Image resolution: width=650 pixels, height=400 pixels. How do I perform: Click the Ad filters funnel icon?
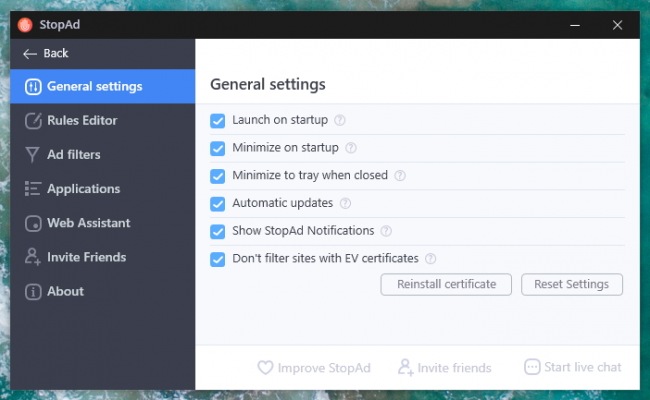tap(32, 155)
